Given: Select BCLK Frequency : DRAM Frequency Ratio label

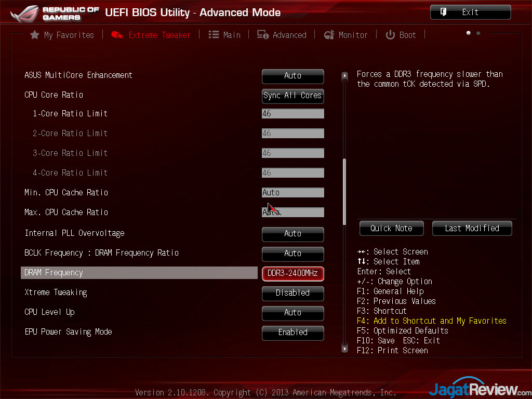Looking at the screenshot, I should coord(101,253).
